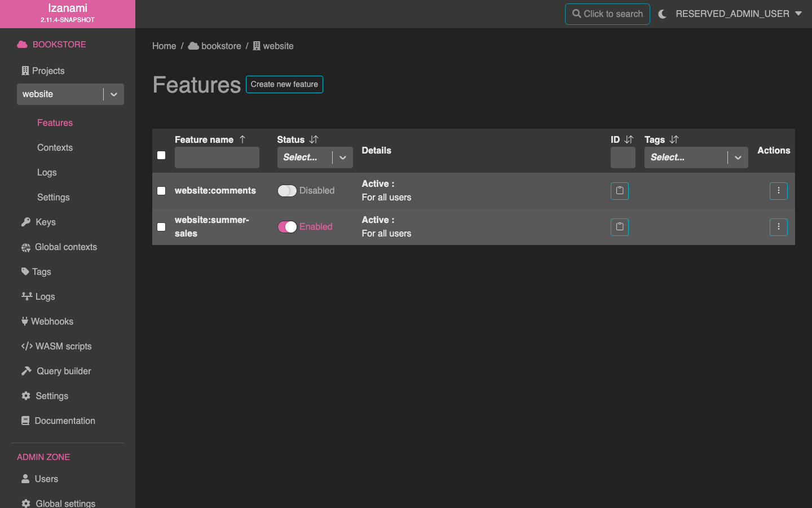The height and width of the screenshot is (508, 812).
Task: Click the Create new feature button
Action: point(284,84)
